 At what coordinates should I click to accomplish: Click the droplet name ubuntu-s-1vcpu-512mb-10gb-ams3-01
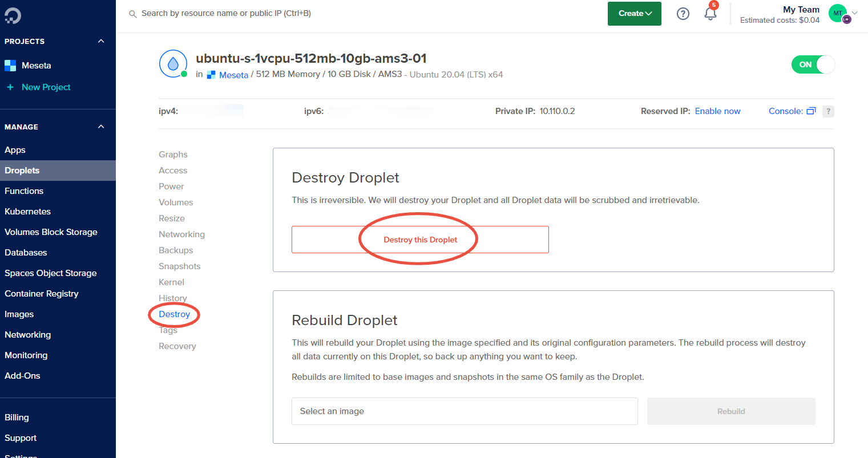[311, 58]
